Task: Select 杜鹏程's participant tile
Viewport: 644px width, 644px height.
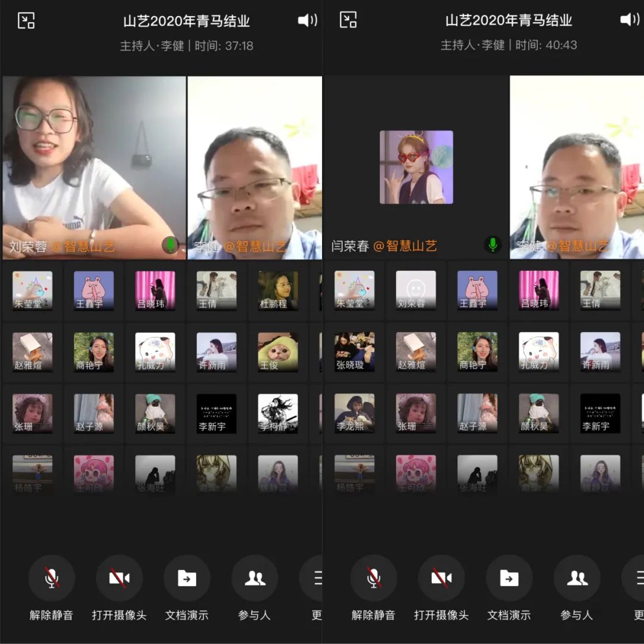Action: click(278, 291)
